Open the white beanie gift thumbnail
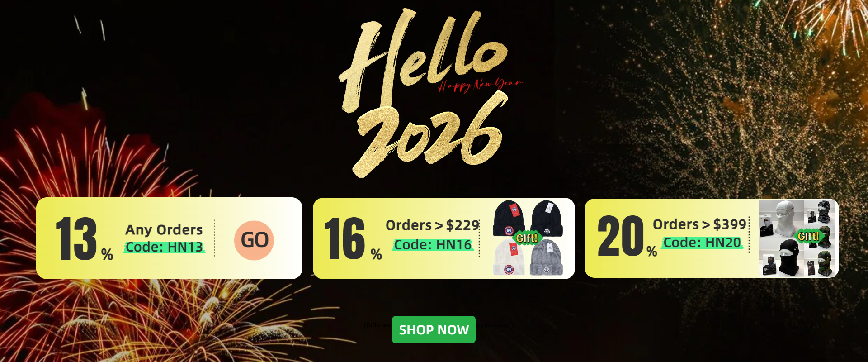 click(x=509, y=257)
